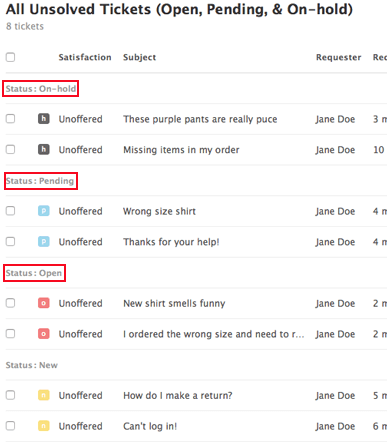Screen dimensions: 387x443
Task: Open ticket 'Thanks for your help!'
Action: [x=171, y=242]
